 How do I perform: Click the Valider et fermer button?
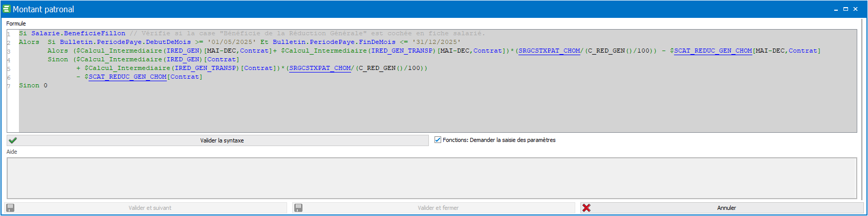pyautogui.click(x=433, y=208)
